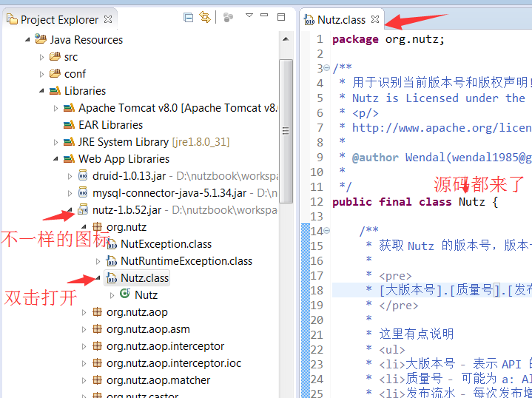
Task: Expand Apache Tomcat v8.0 library
Action: 56,108
